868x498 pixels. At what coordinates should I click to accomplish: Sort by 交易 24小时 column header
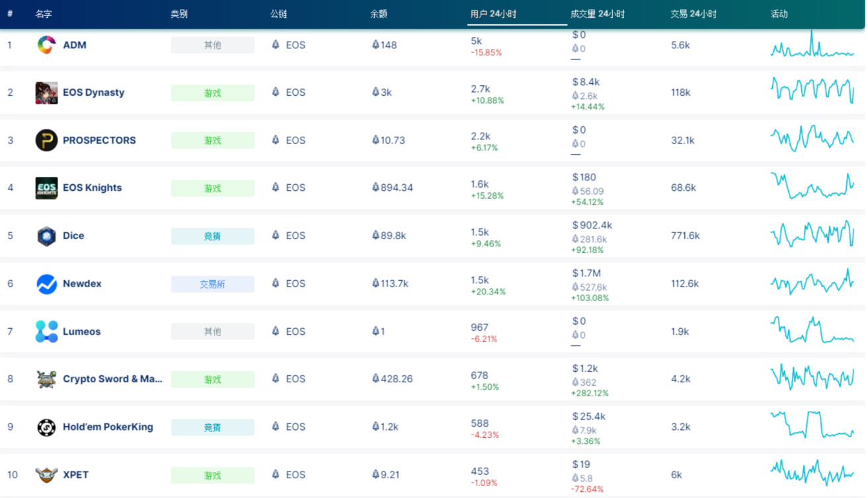pyautogui.click(x=693, y=14)
